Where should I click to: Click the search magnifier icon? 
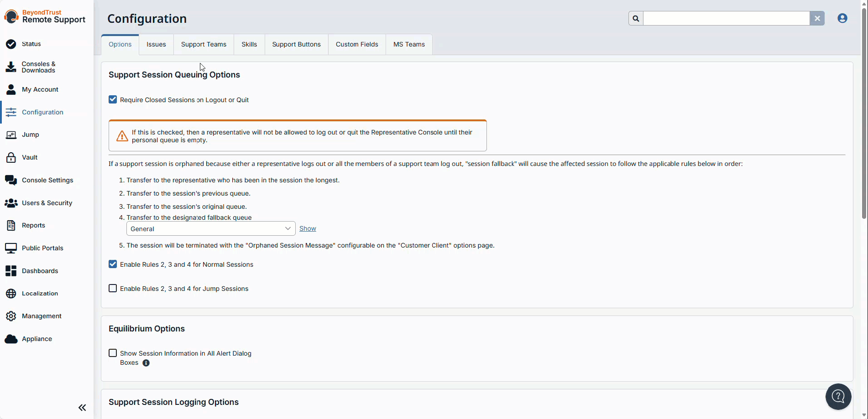(x=636, y=19)
